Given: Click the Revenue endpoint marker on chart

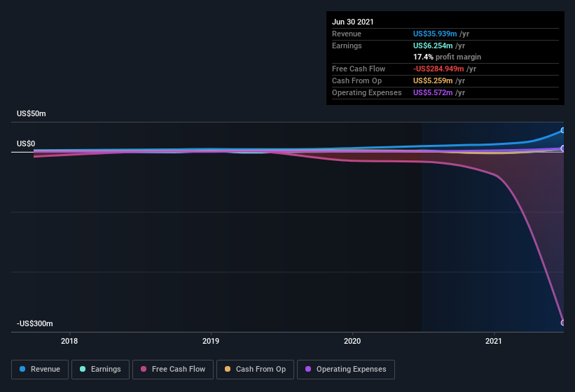Looking at the screenshot, I should pyautogui.click(x=562, y=130).
